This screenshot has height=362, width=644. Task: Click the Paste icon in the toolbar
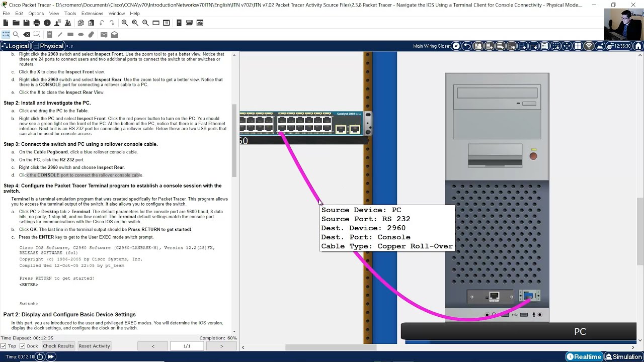tap(91, 23)
